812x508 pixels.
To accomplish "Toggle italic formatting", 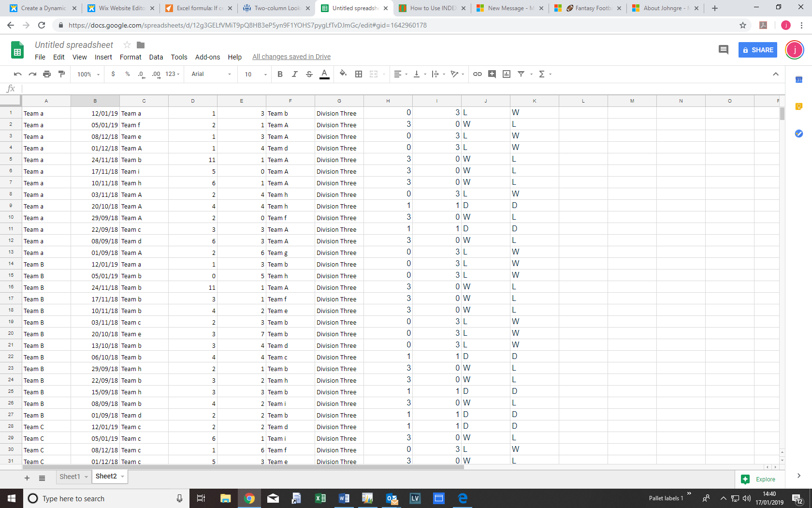I will [294, 74].
